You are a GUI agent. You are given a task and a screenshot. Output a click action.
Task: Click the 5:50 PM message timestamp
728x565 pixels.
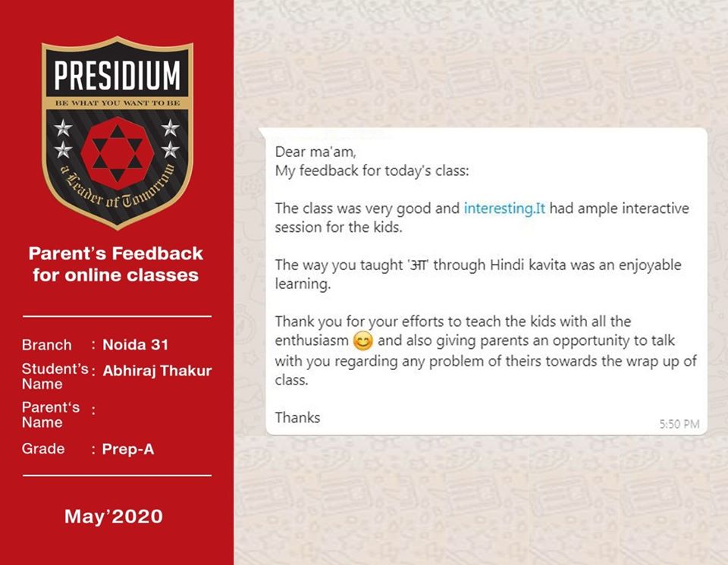(679, 424)
